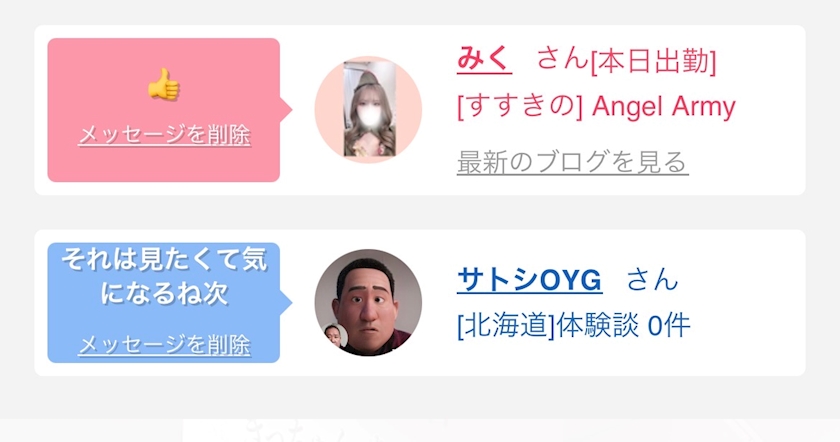This screenshot has width=840, height=442.
Task: Open サトシOYG's cartoon avatar image
Action: (x=368, y=302)
